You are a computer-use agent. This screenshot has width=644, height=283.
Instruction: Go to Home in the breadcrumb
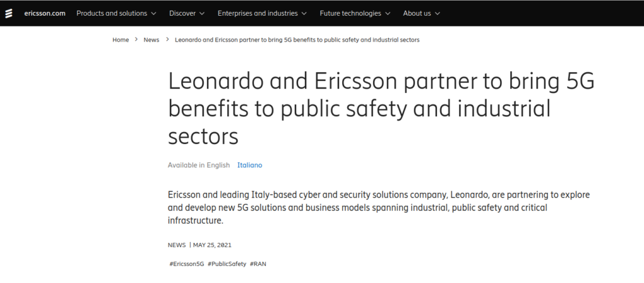click(x=121, y=40)
